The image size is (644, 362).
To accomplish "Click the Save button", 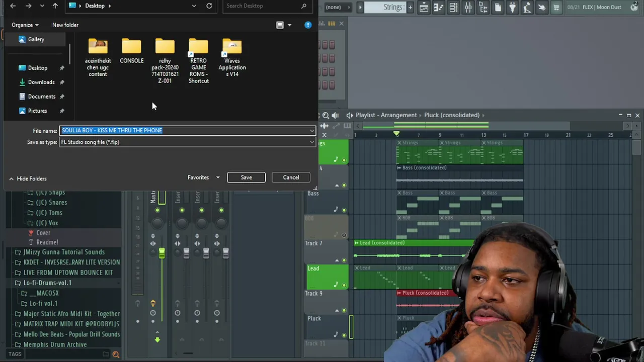I will [x=246, y=177].
